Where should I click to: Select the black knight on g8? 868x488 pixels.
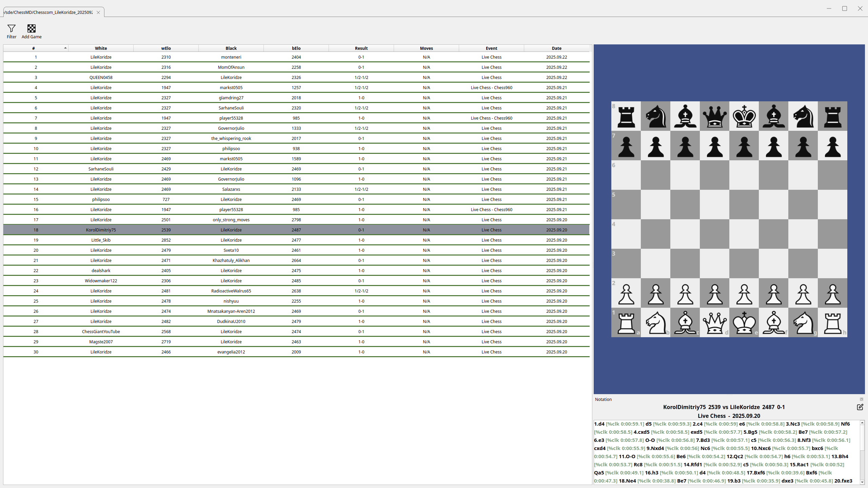click(803, 116)
